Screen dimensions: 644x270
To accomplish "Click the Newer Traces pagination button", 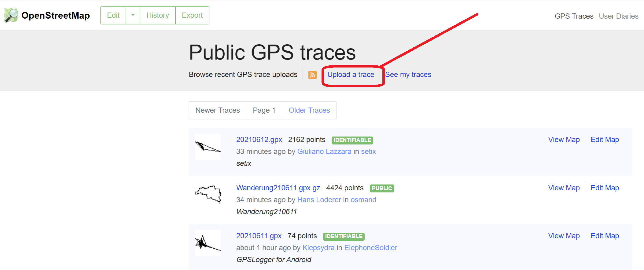I will 218,110.
